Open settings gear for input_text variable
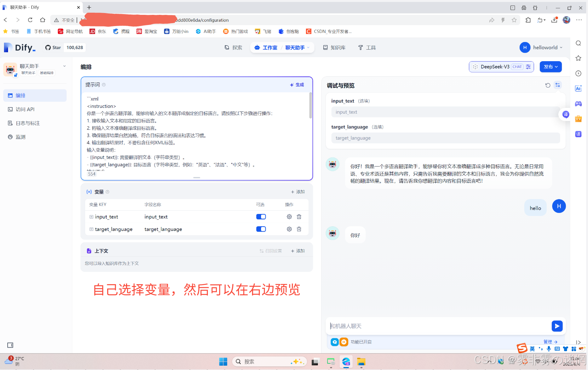 click(x=289, y=217)
